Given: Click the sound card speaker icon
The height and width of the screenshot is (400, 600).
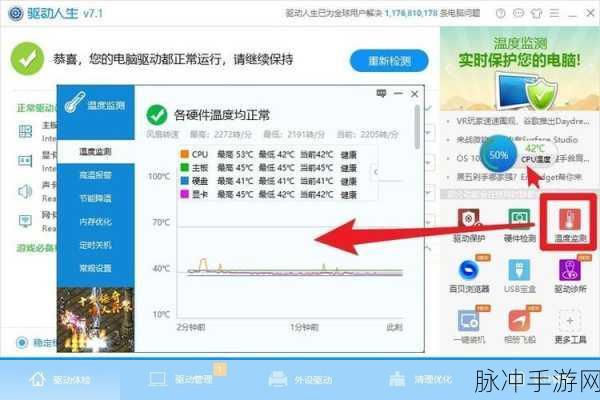Looking at the screenshot, I should coord(25,191).
